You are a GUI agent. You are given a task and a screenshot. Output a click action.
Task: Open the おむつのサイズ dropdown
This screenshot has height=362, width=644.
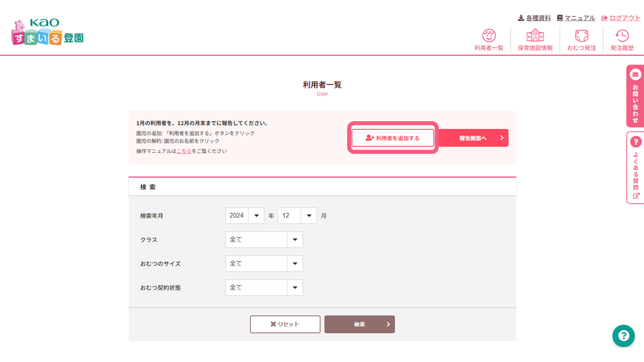point(264,263)
